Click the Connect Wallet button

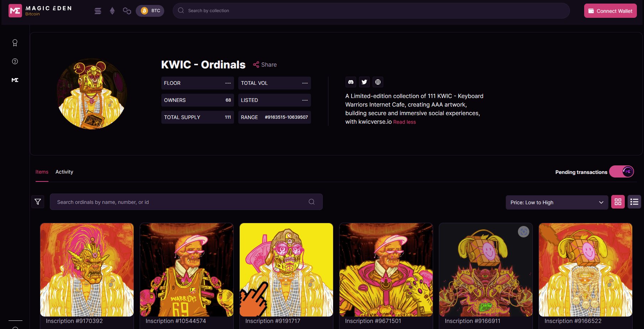610,11
